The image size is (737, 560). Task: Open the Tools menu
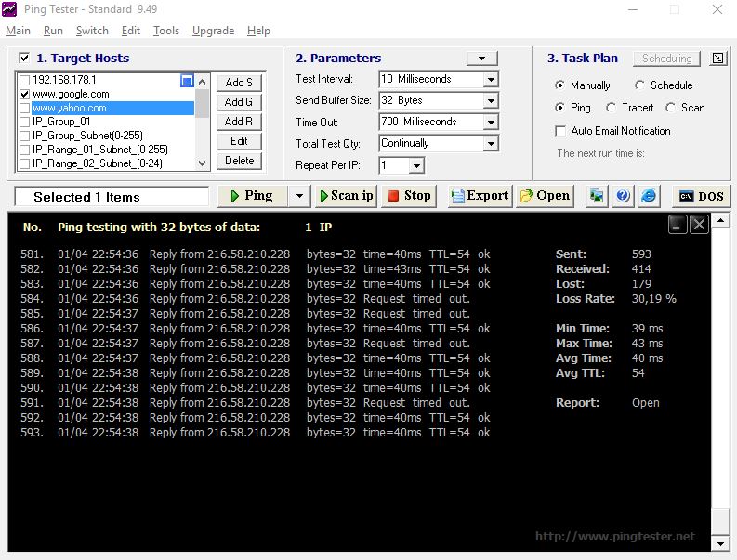click(166, 31)
